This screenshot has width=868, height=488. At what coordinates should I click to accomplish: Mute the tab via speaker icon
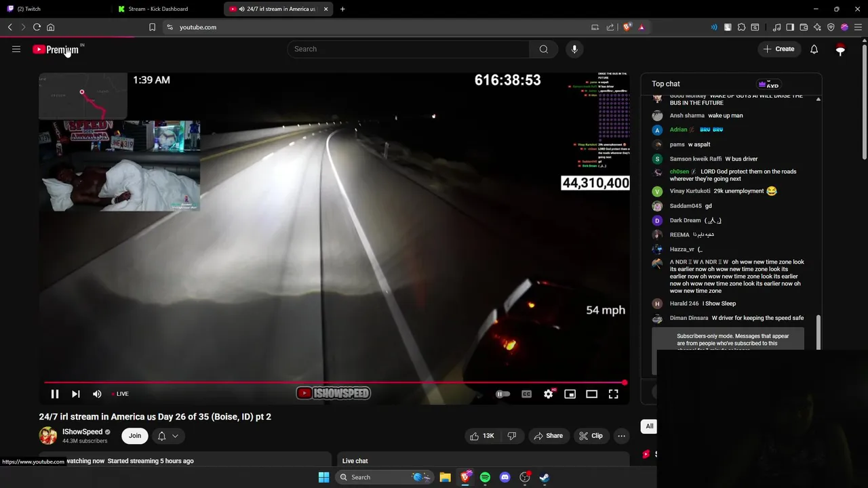(x=242, y=9)
